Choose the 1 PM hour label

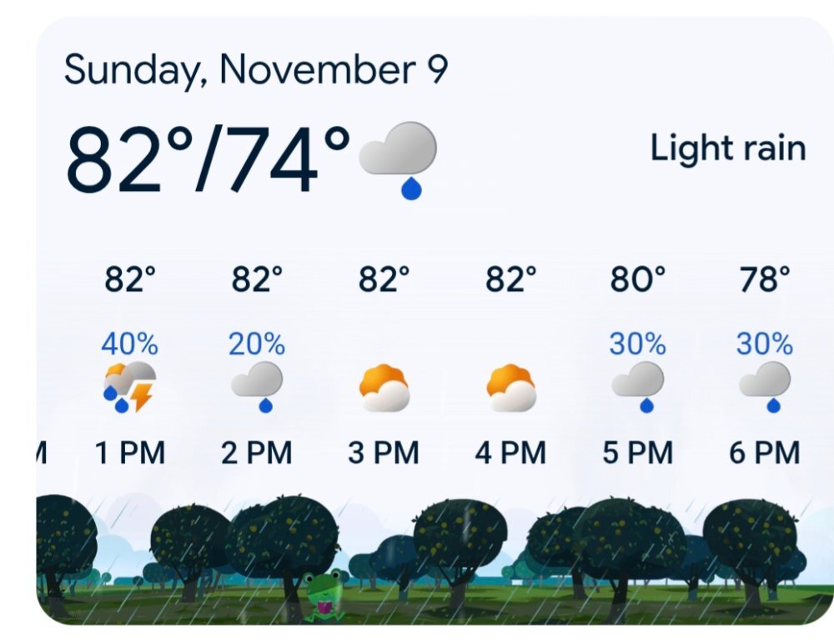point(130,453)
